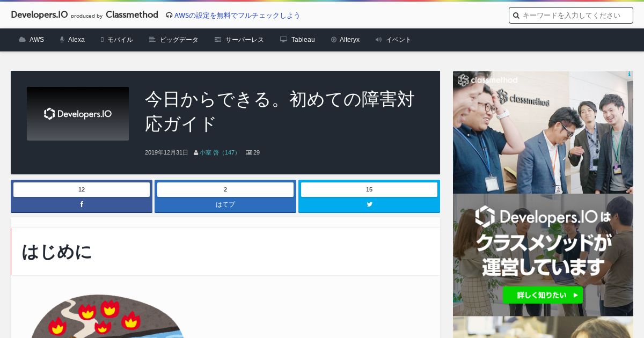644x338 pixels.
Task: Click the person icon before the author name
Action: pyautogui.click(x=196, y=153)
